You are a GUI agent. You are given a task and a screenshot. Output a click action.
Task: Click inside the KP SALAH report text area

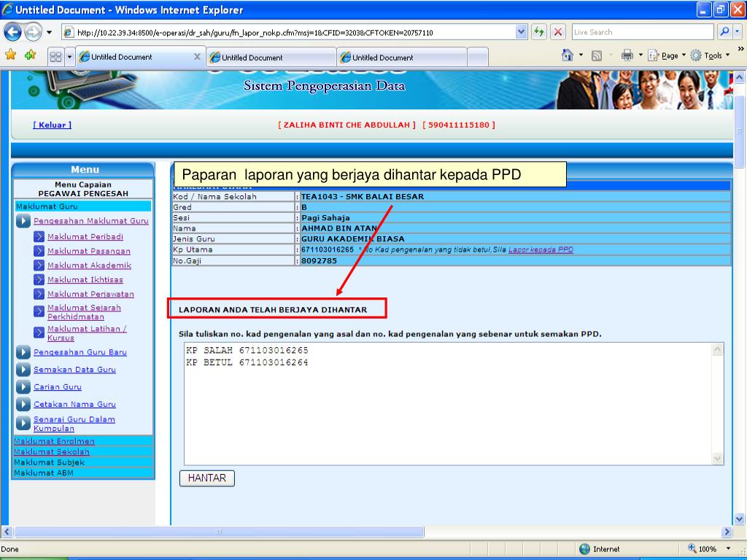tap(454, 404)
